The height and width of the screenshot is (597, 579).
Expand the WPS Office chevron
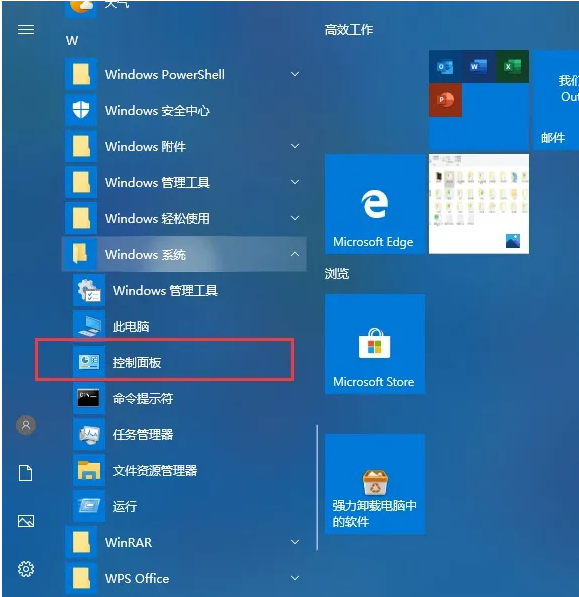tap(295, 578)
